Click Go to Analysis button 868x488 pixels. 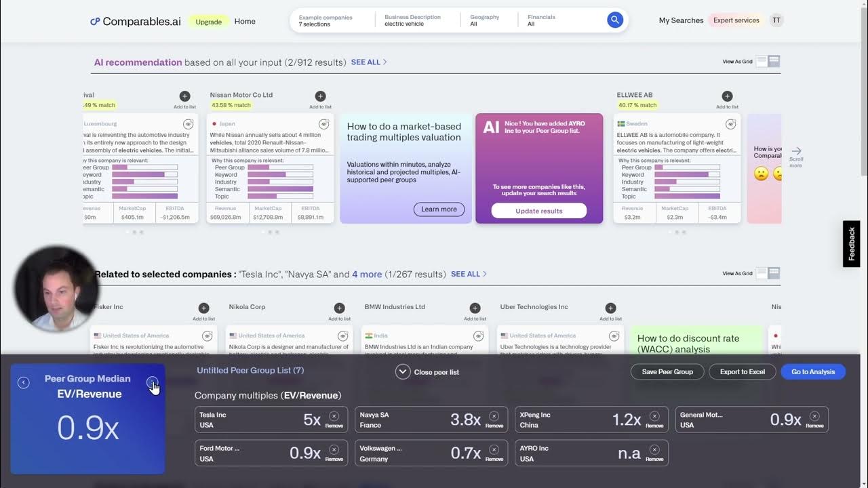tap(813, 371)
